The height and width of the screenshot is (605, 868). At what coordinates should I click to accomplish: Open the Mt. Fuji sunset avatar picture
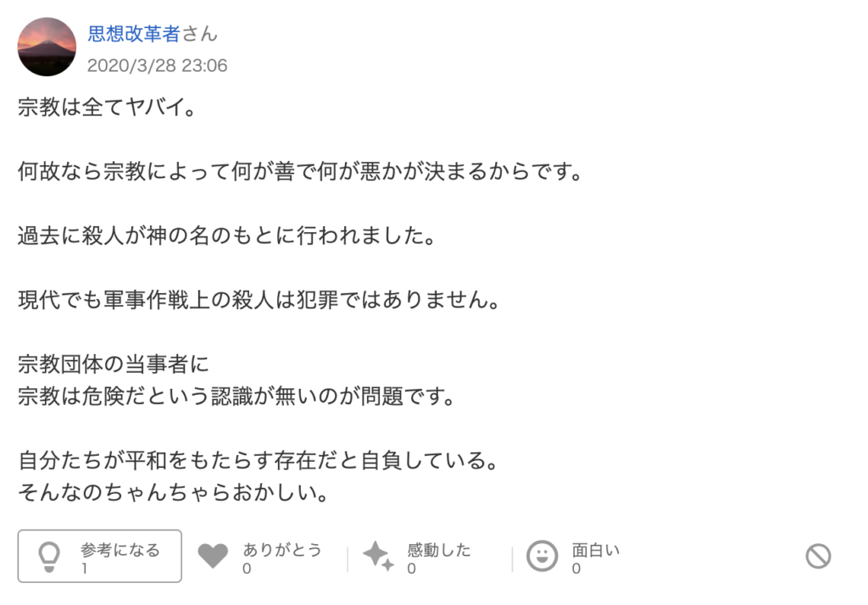[47, 47]
